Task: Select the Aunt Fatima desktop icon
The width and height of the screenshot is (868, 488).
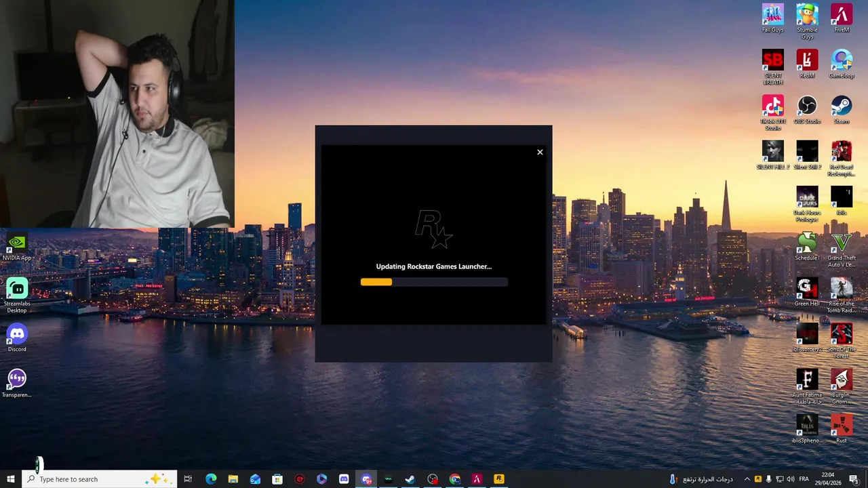Action: click(x=807, y=387)
